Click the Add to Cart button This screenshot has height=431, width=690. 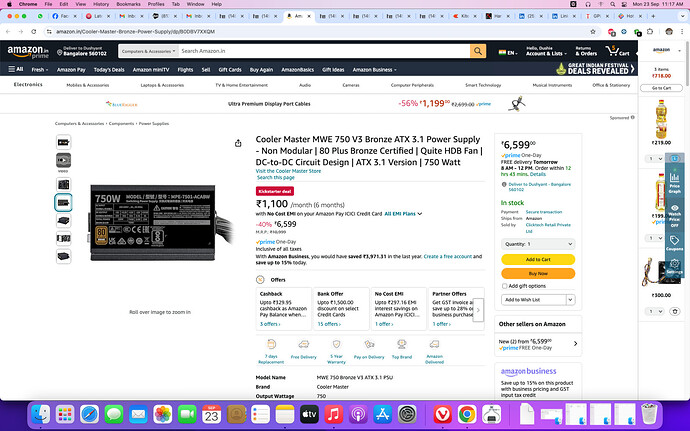[538, 259]
